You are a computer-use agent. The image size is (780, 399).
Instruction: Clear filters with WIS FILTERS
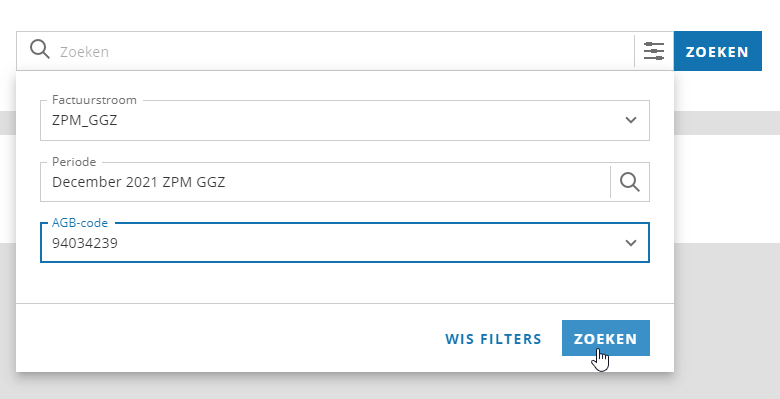coord(493,339)
